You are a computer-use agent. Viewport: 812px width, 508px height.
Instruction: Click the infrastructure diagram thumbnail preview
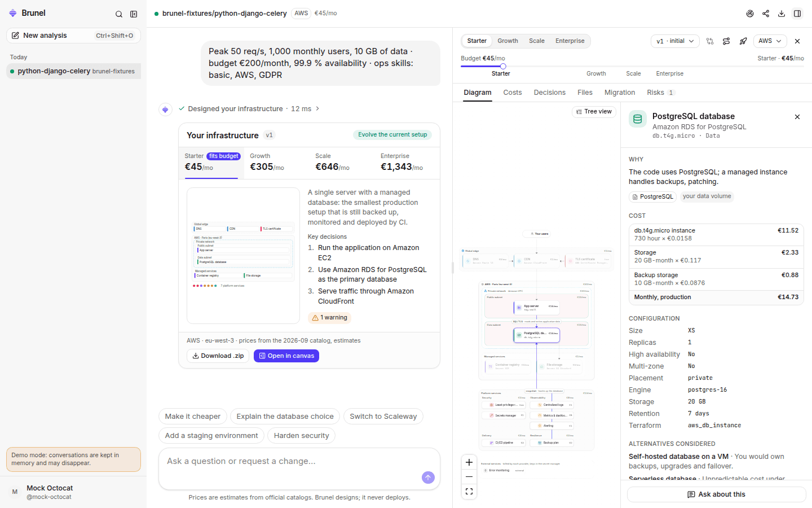pyautogui.click(x=243, y=256)
